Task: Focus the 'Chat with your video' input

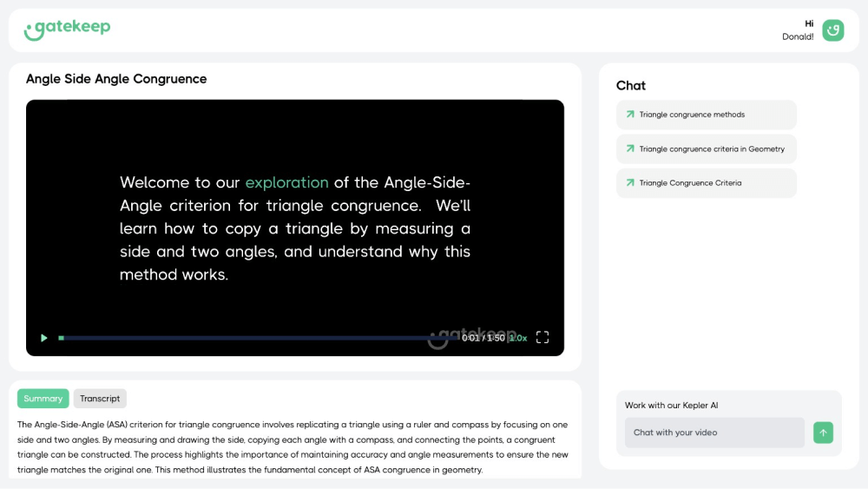Action: coord(713,433)
